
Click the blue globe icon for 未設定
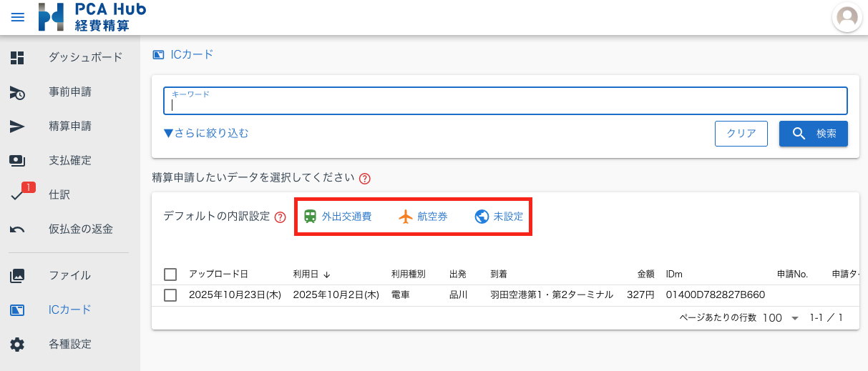pos(482,217)
